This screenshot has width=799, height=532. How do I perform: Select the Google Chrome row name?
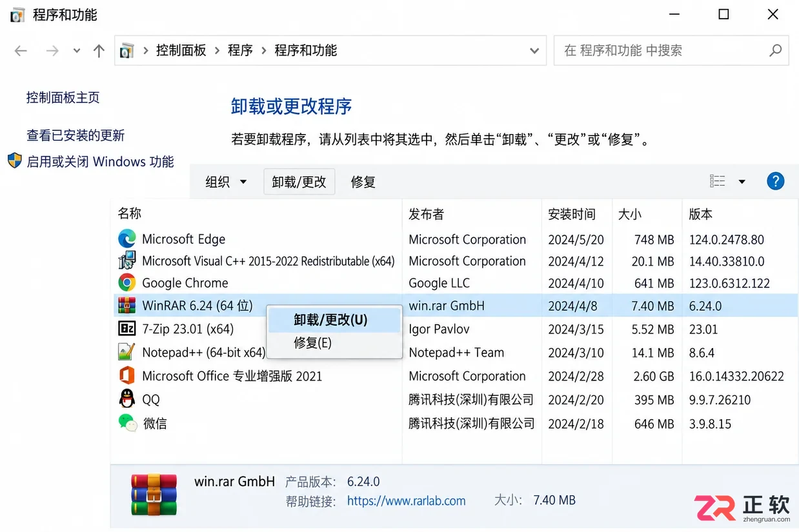[x=185, y=283]
